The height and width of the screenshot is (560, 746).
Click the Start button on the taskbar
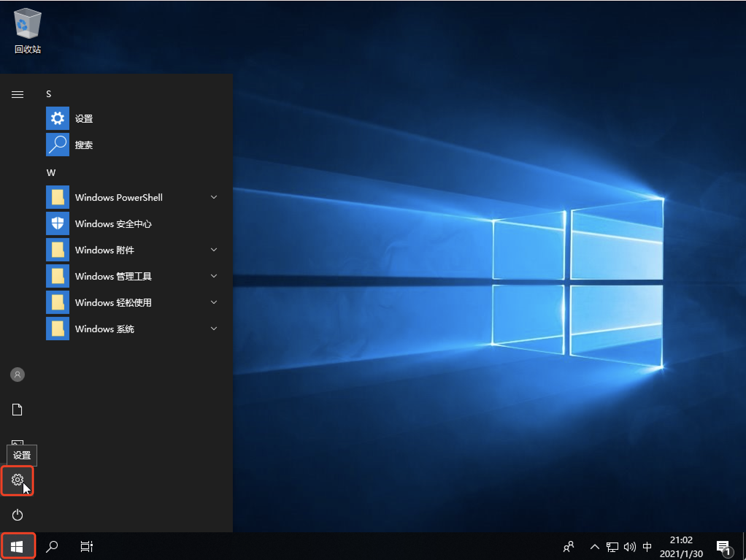17,546
